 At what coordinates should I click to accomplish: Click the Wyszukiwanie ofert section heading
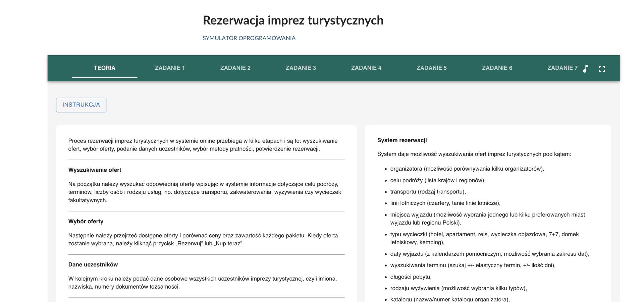tap(95, 170)
